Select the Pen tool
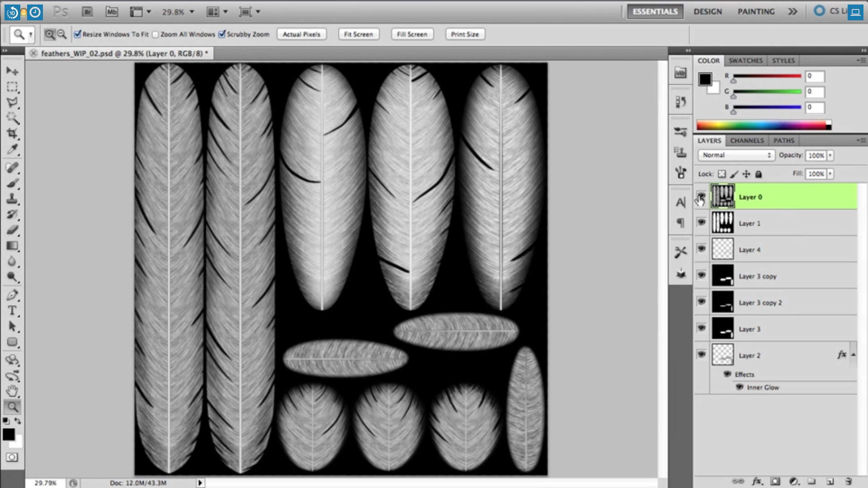Viewport: 868px width, 488px height. (x=12, y=295)
